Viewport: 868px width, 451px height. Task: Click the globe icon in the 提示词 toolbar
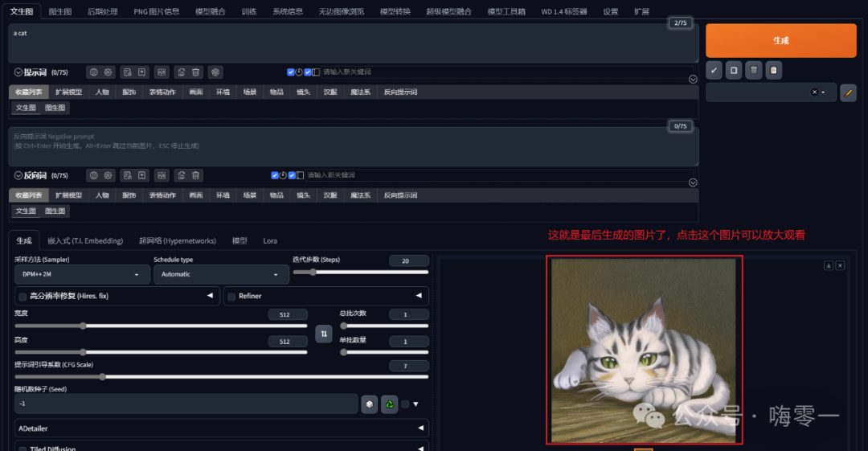[93, 72]
